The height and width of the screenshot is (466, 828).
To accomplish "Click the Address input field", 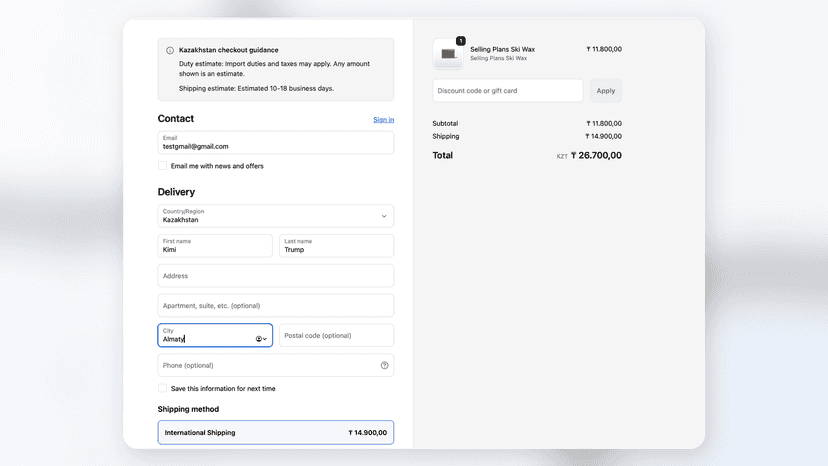I will (276, 276).
